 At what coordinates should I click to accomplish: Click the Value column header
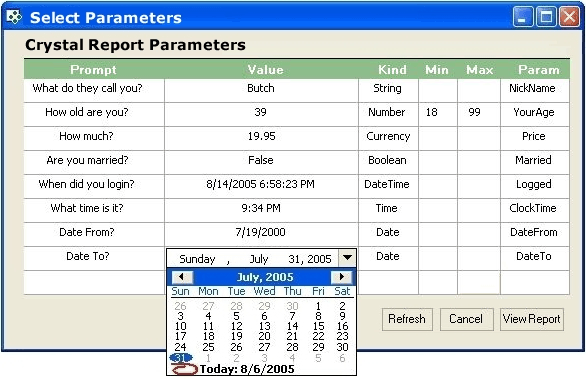[x=265, y=70]
